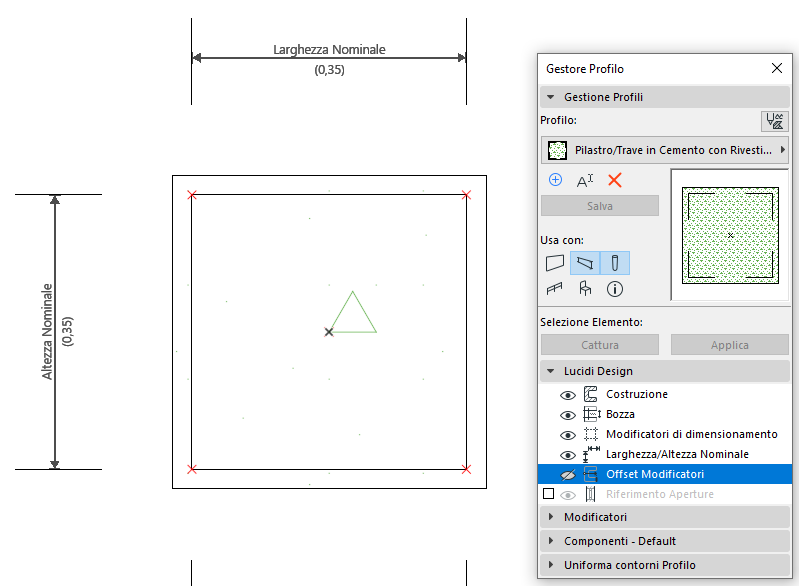This screenshot has height=586, width=799.
Task: Open the profile attributes icon next to Profilo
Action: click(775, 121)
